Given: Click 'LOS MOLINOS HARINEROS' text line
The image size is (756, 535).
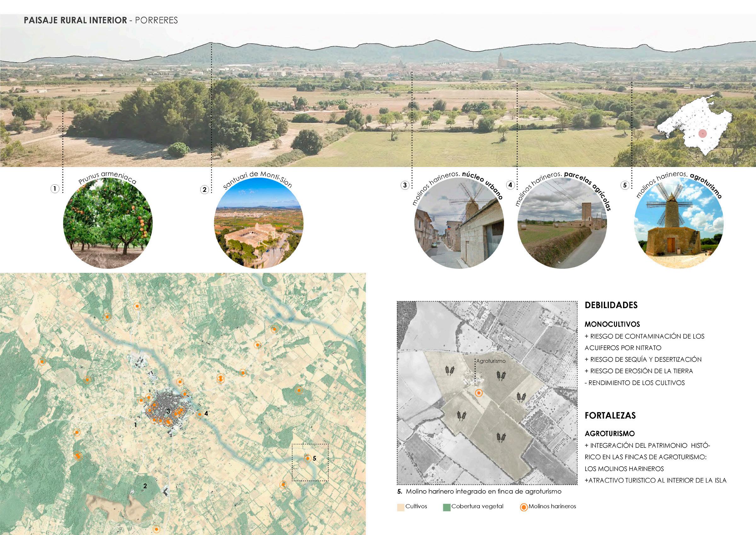Looking at the screenshot, I should coord(624,469).
